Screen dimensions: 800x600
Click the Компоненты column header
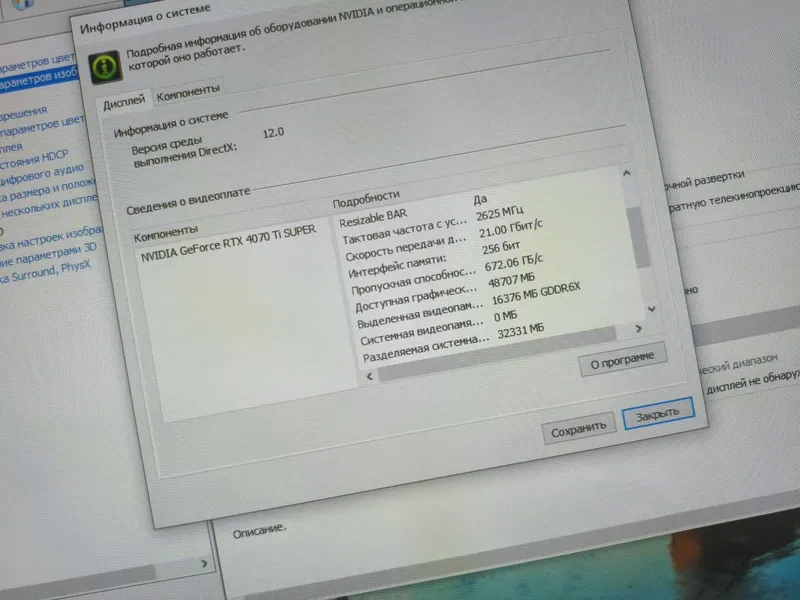click(166, 234)
